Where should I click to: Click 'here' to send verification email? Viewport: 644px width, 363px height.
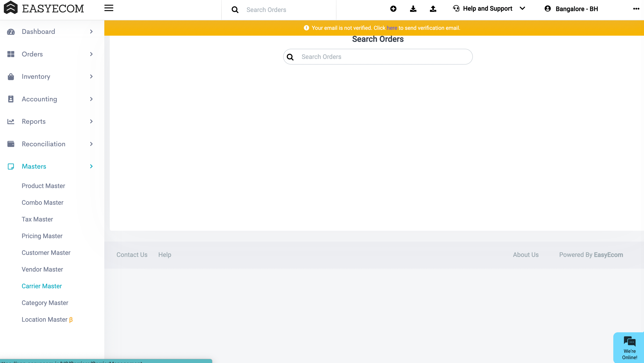coord(392,28)
